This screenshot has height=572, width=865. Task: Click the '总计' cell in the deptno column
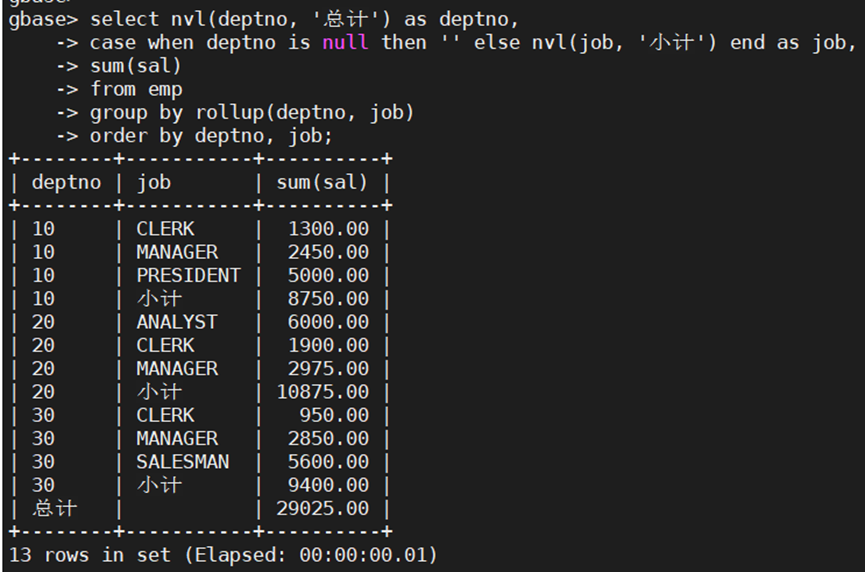pyautogui.click(x=55, y=509)
